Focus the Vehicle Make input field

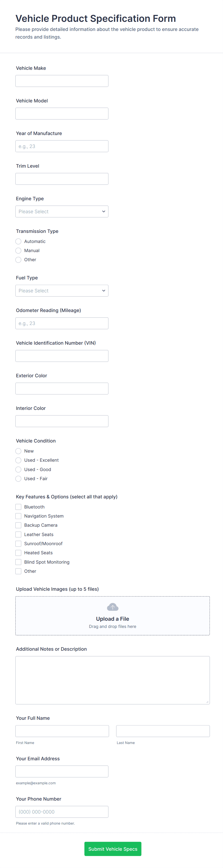coord(62,81)
